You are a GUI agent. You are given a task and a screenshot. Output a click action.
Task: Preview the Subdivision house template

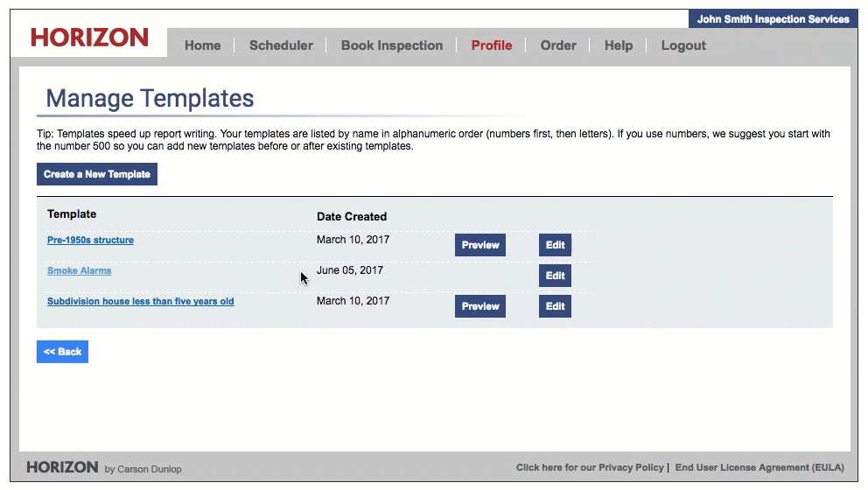pyautogui.click(x=479, y=306)
